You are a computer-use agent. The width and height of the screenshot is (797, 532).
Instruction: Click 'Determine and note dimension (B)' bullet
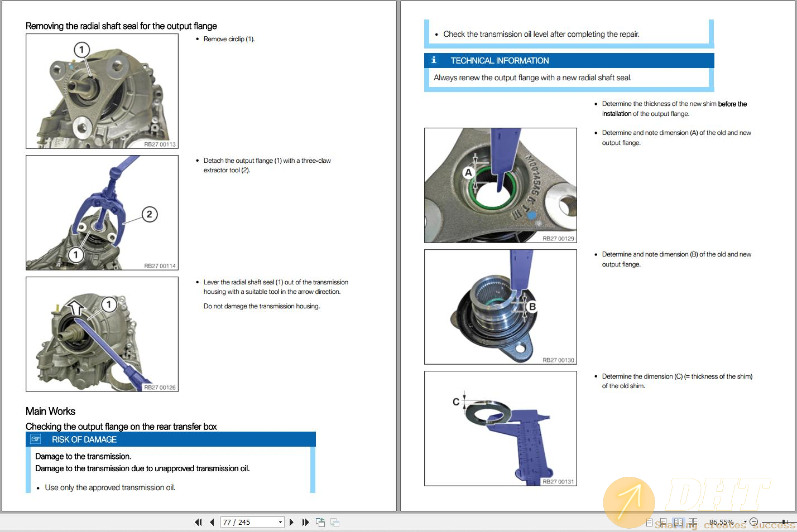tap(676, 259)
